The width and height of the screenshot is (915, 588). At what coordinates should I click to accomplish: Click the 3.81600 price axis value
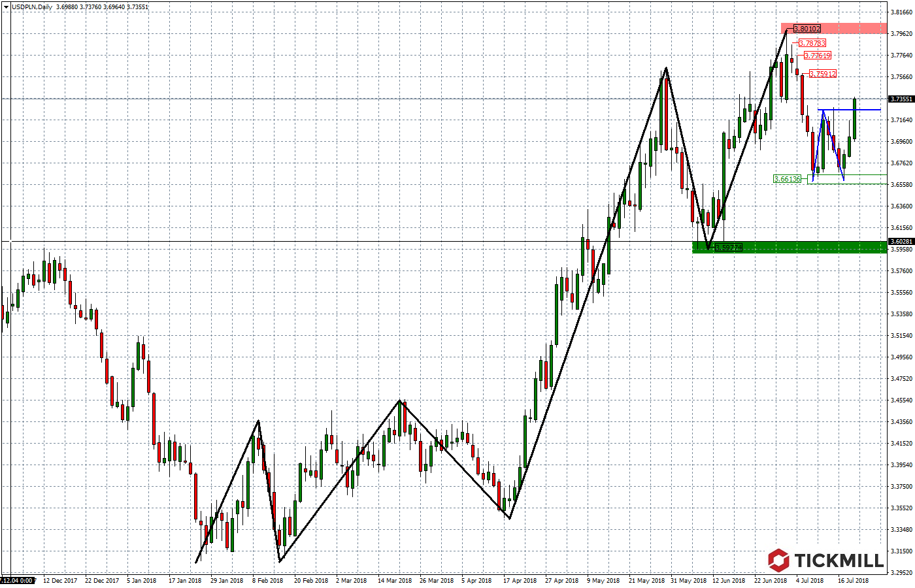point(902,12)
